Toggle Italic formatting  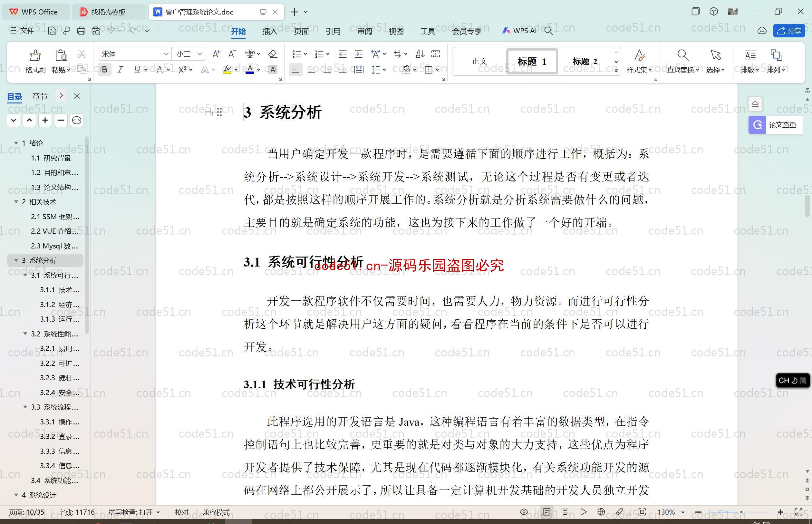click(x=120, y=70)
